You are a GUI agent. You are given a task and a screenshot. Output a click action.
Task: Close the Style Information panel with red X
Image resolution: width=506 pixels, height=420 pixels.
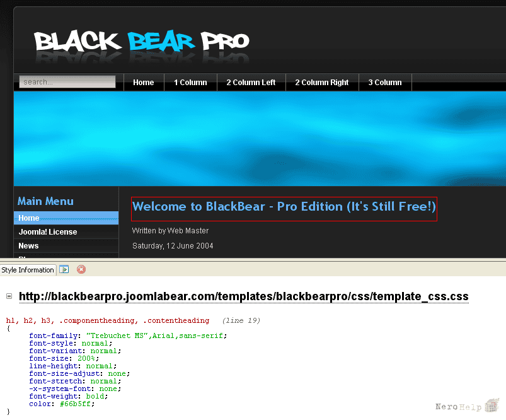click(x=81, y=269)
